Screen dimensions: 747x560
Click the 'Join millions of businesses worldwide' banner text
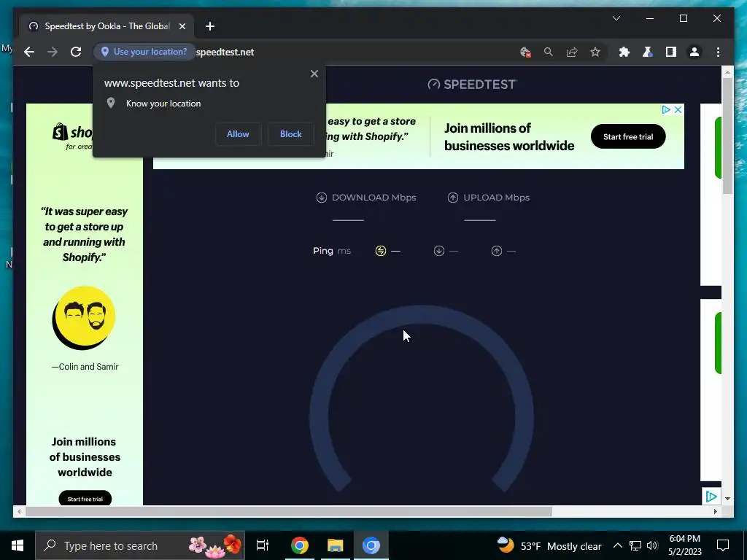tap(509, 136)
